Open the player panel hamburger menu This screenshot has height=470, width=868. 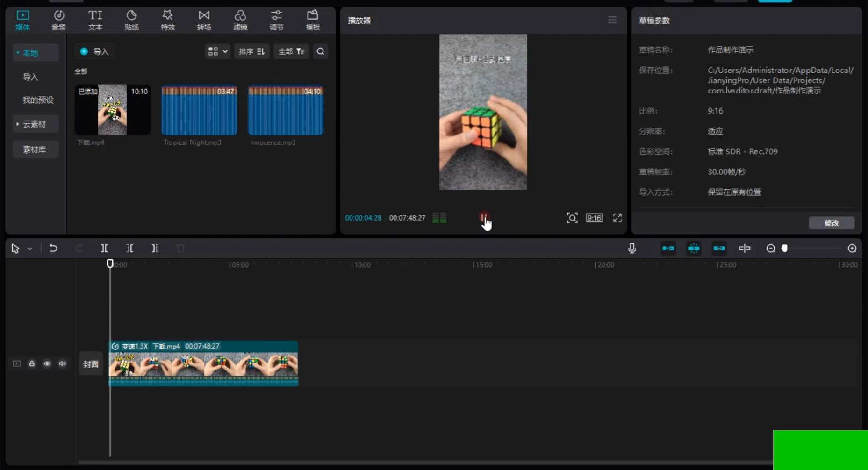(x=612, y=20)
